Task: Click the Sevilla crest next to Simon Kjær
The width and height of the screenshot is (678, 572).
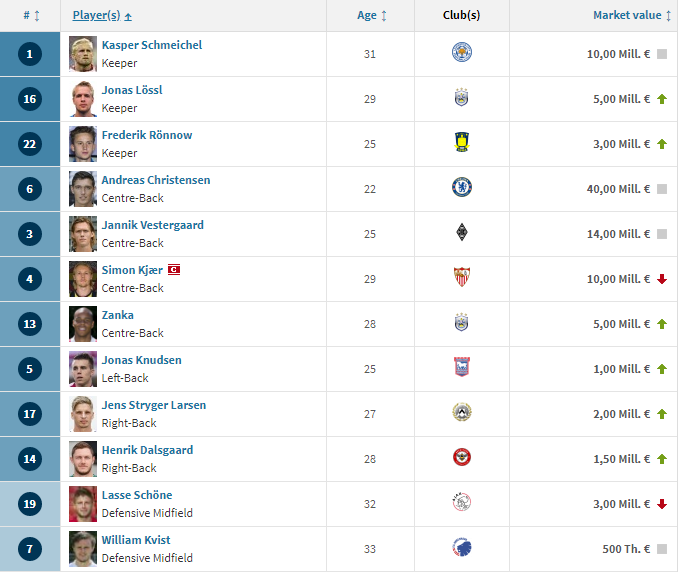Action: tap(462, 277)
